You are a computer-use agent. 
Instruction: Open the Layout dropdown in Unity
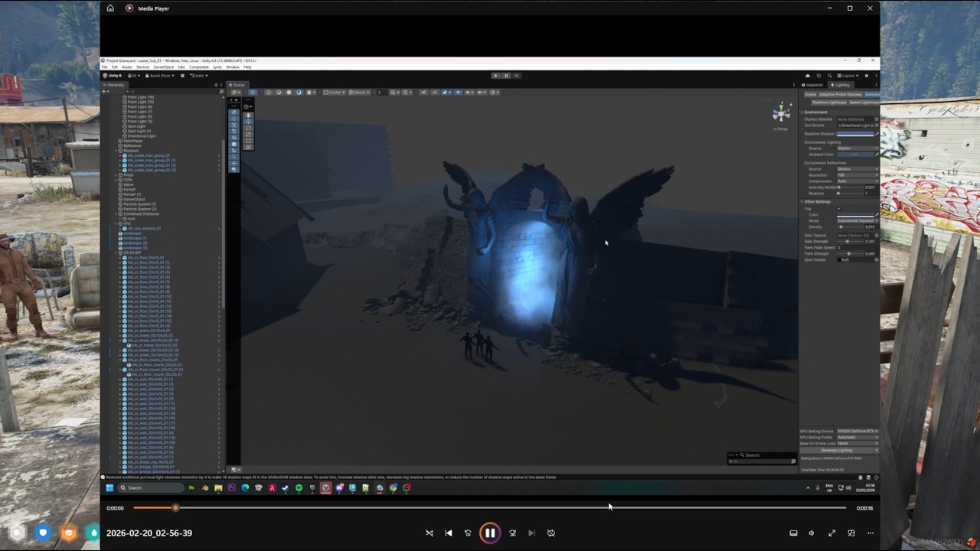click(x=848, y=76)
